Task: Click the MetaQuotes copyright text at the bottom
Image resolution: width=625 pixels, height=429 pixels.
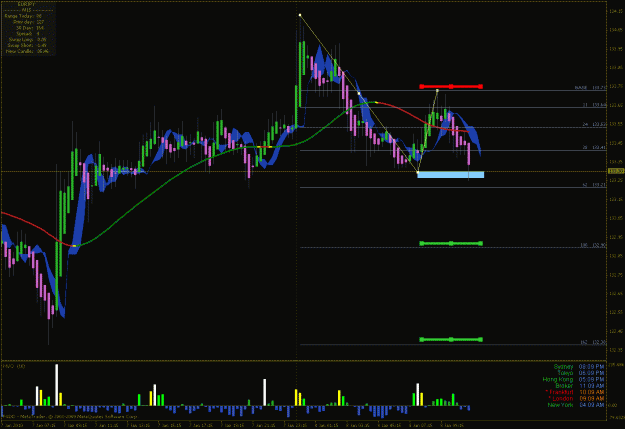Action: click(x=70, y=416)
